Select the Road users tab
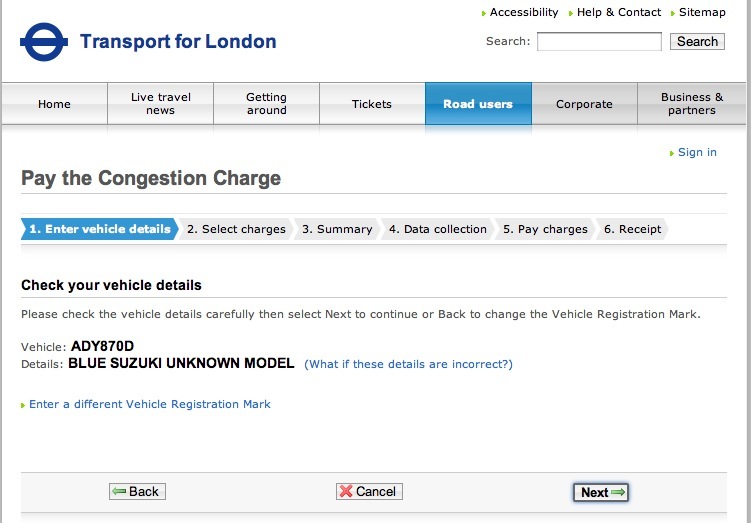Viewport: 751px width, 523px height. click(x=478, y=104)
